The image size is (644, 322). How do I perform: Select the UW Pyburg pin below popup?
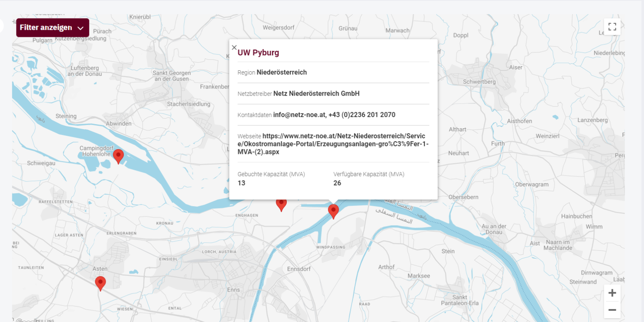tap(333, 212)
